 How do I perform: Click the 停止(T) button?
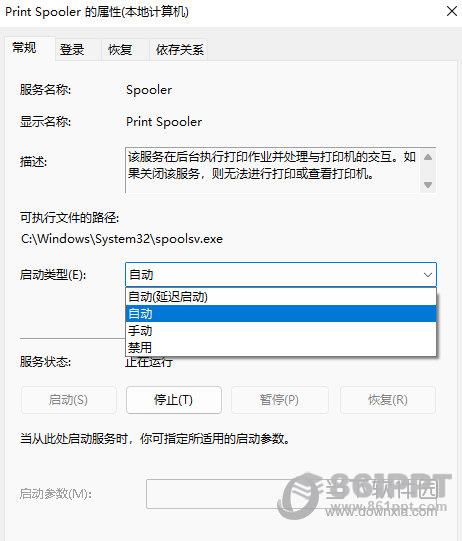(x=174, y=400)
